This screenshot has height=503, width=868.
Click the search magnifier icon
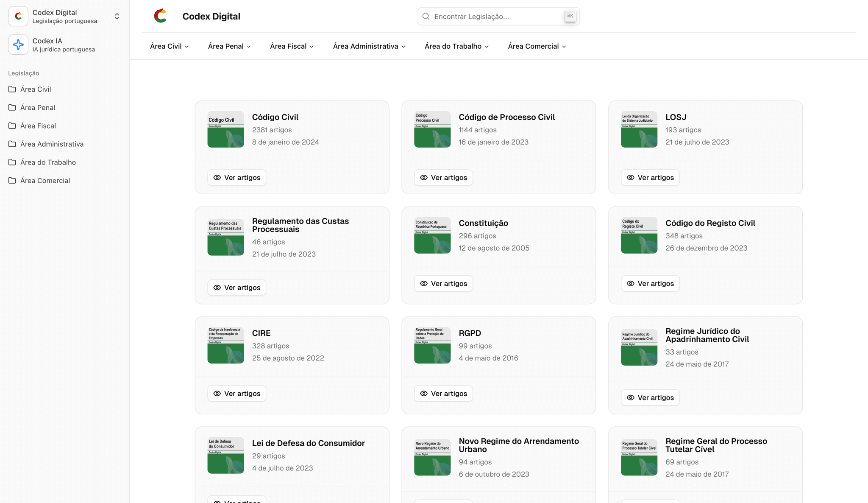pos(426,17)
